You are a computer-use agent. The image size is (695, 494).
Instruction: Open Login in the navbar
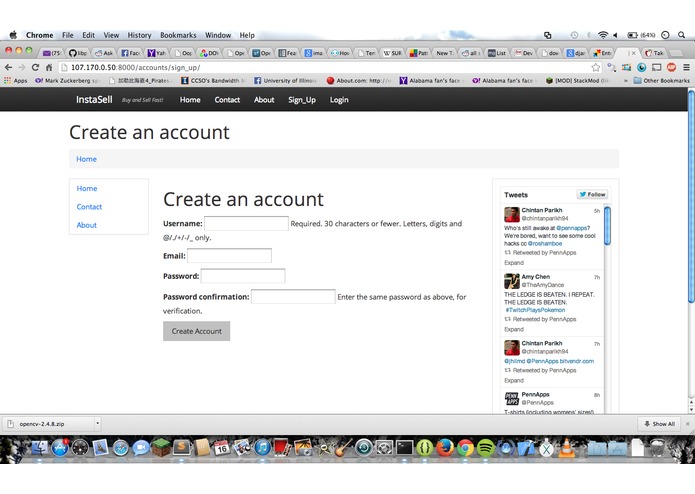(339, 100)
